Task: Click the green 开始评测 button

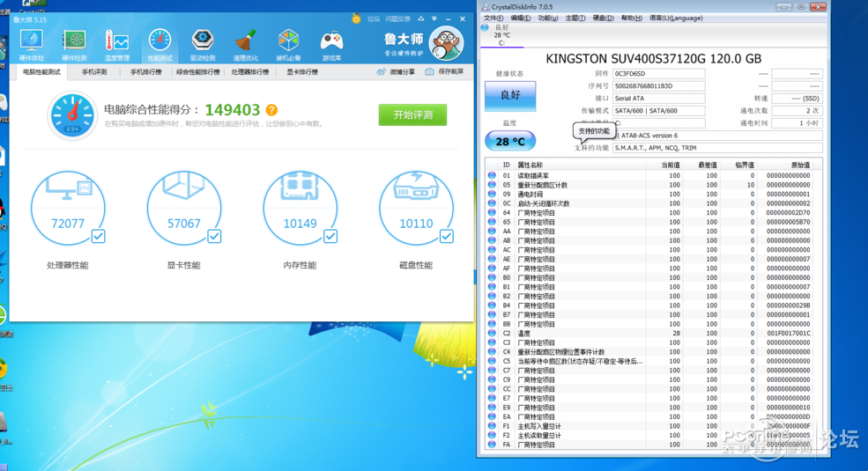Action: 412,115
